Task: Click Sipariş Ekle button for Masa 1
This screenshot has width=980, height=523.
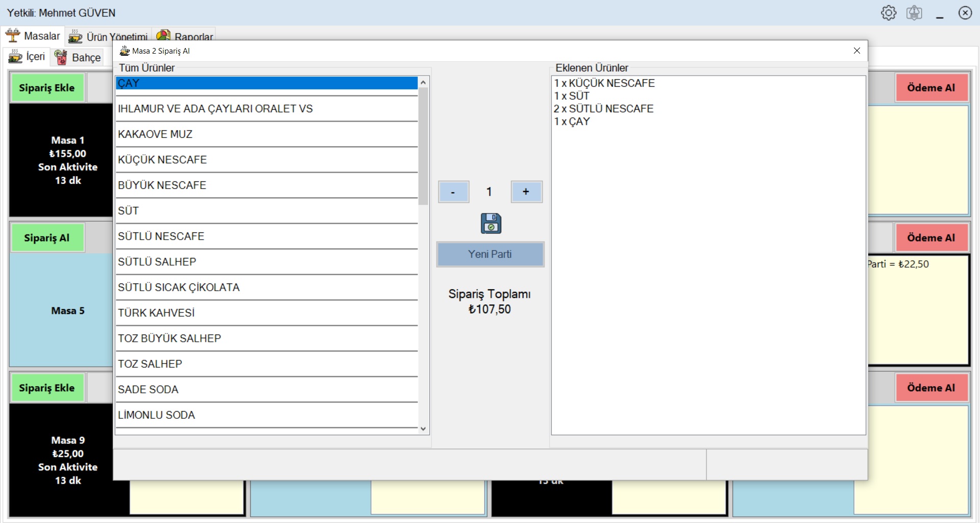Action: [47, 88]
